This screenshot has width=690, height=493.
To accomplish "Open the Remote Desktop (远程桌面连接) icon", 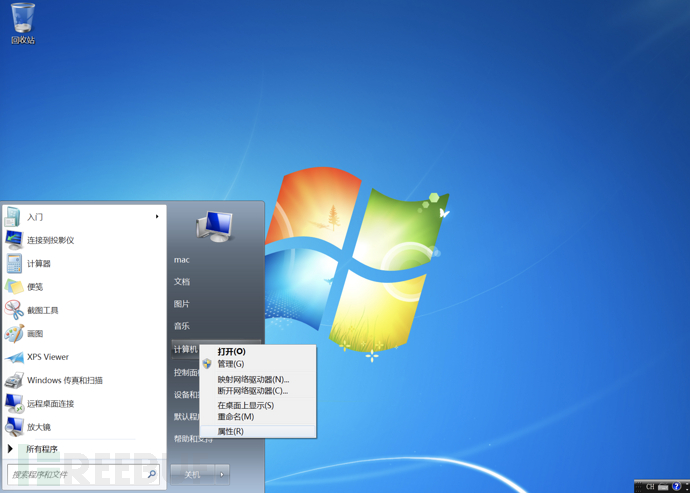I will [14, 403].
